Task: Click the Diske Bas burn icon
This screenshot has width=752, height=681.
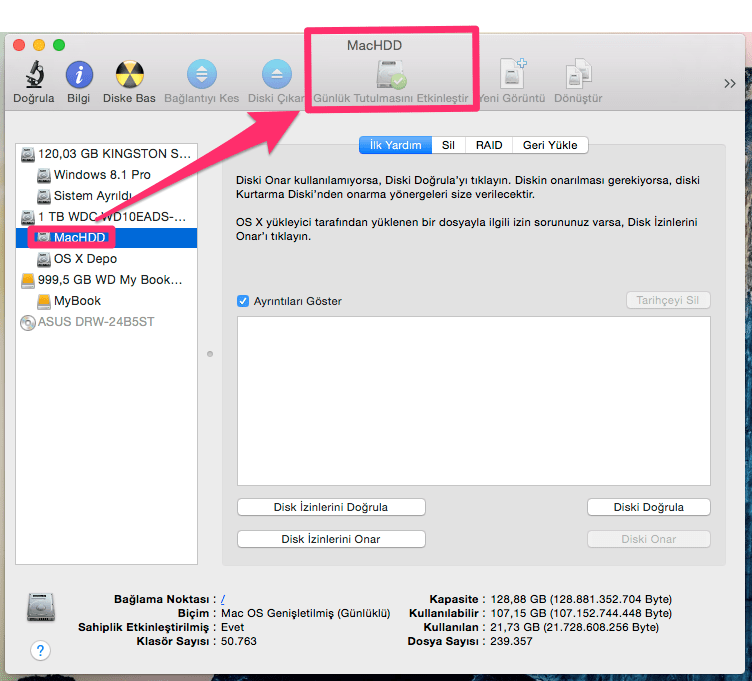Action: point(129,74)
